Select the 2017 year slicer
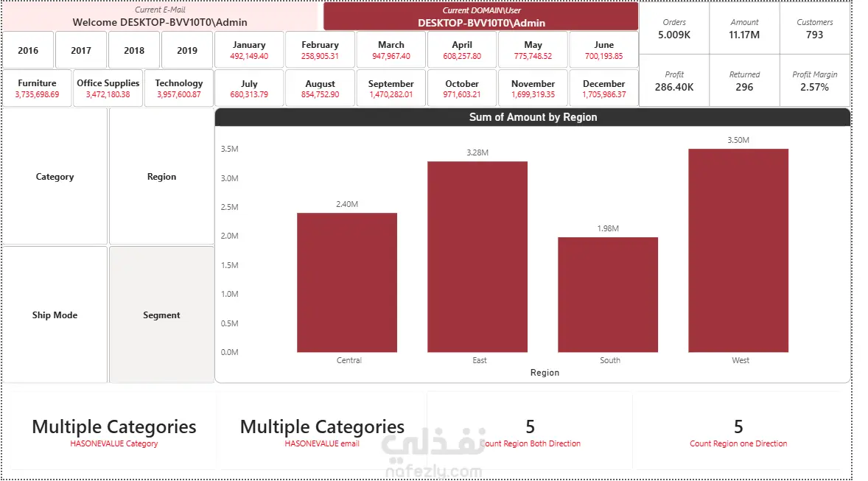 click(81, 50)
